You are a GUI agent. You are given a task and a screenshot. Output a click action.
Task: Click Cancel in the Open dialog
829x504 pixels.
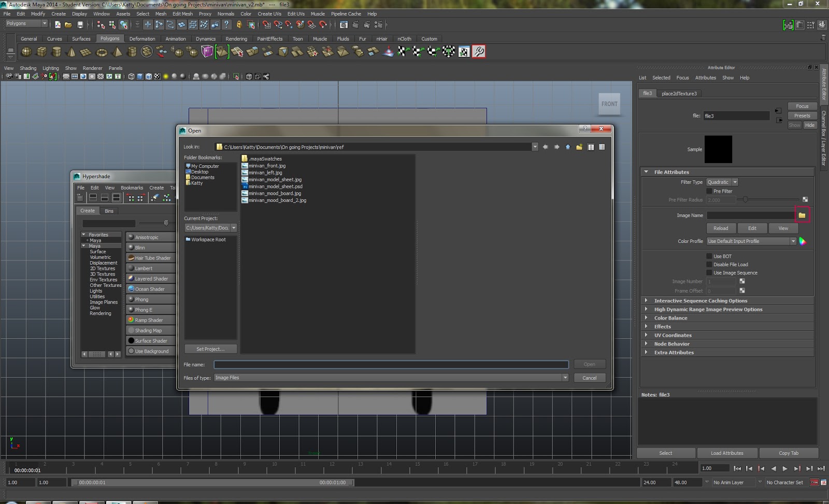coord(590,378)
